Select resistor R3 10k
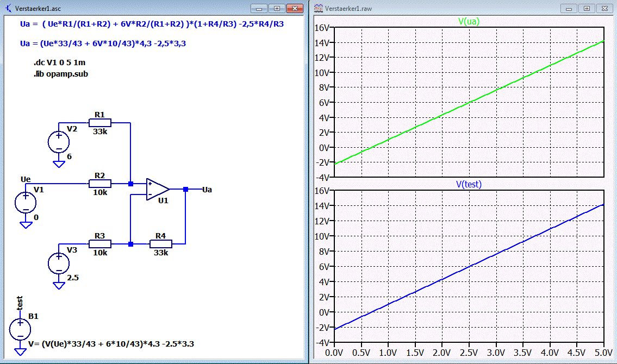 click(100, 244)
